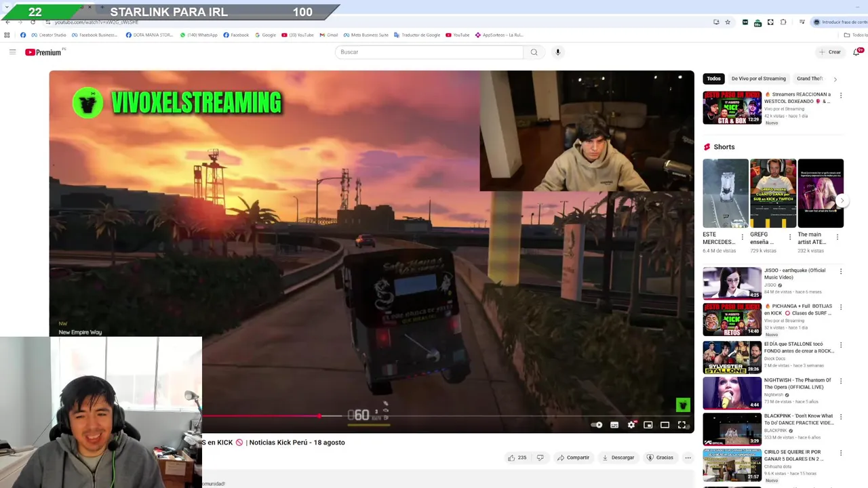
Task: Open Creator Studio bookmark
Action: (49, 35)
